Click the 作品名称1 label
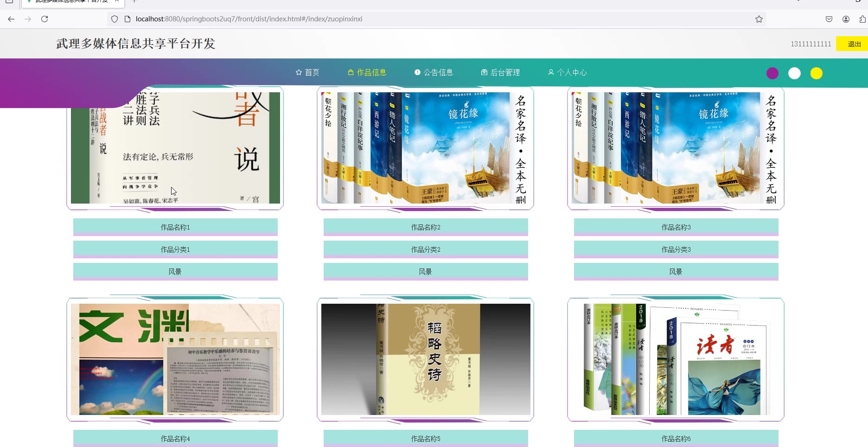The height and width of the screenshot is (447, 868). pos(175,227)
